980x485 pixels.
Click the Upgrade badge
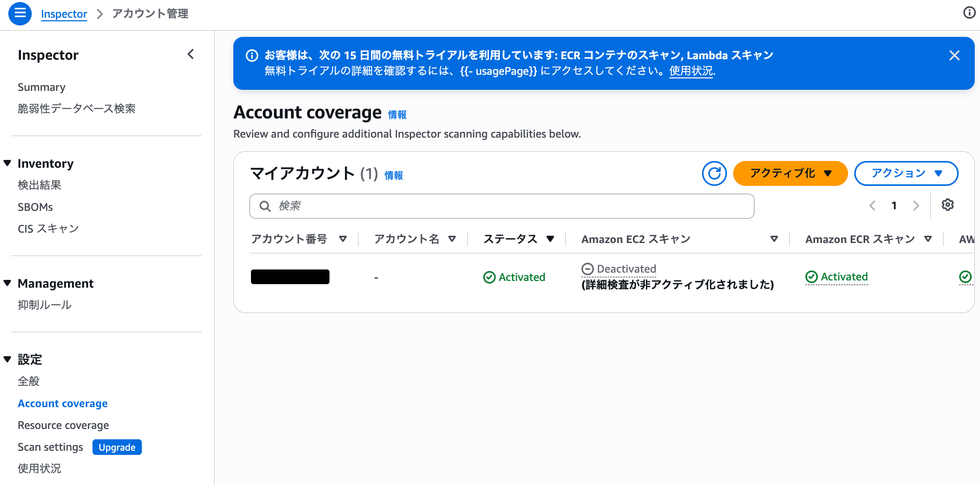[x=117, y=447]
